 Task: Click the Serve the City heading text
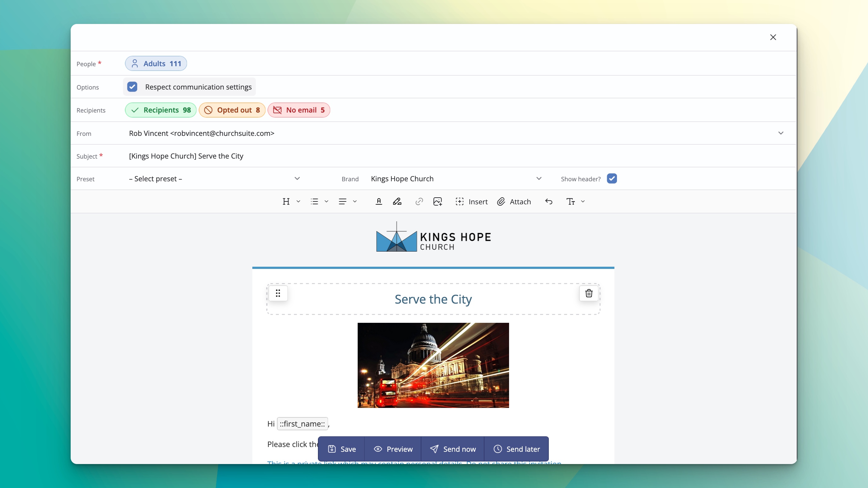point(433,299)
